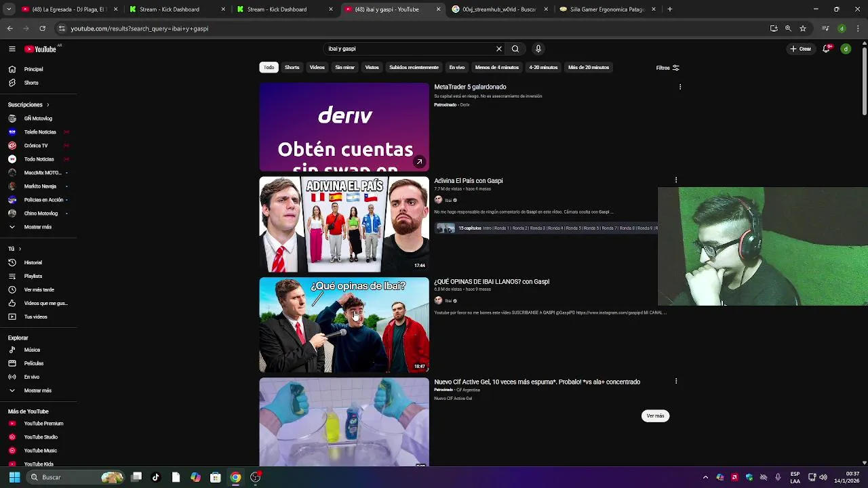Open the Filtros dropdown
This screenshot has width=868, height=488.
coord(667,68)
